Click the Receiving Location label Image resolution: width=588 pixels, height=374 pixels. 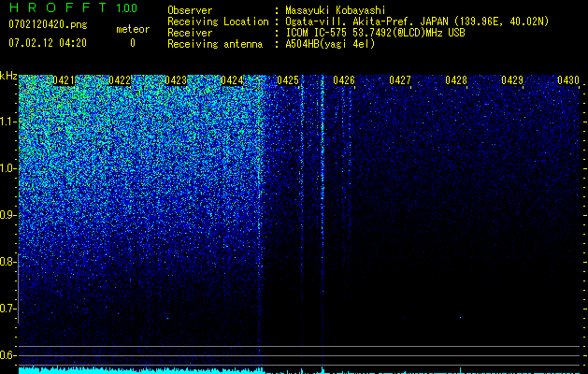[218, 22]
